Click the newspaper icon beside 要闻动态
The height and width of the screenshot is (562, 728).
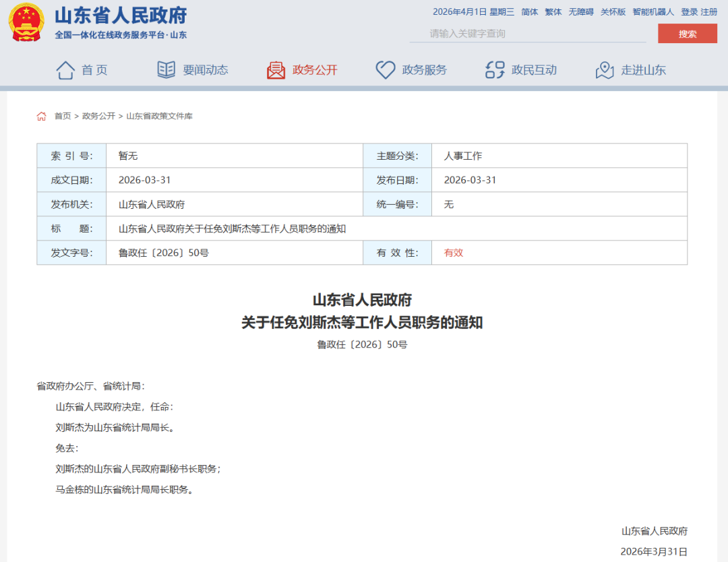coord(166,70)
